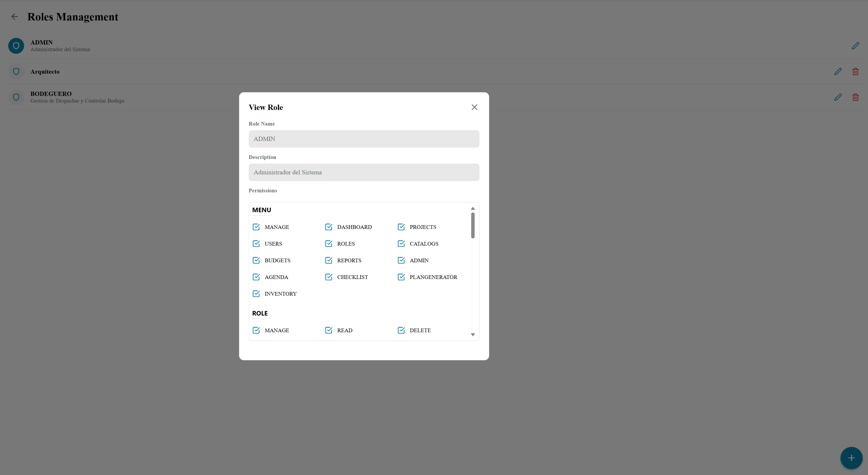Delete the Arquitecto role via trash icon

pyautogui.click(x=855, y=72)
